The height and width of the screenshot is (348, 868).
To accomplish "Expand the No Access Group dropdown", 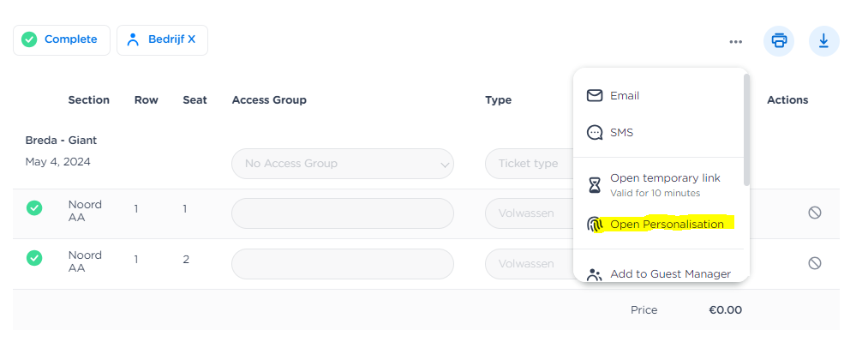I will tap(342, 163).
